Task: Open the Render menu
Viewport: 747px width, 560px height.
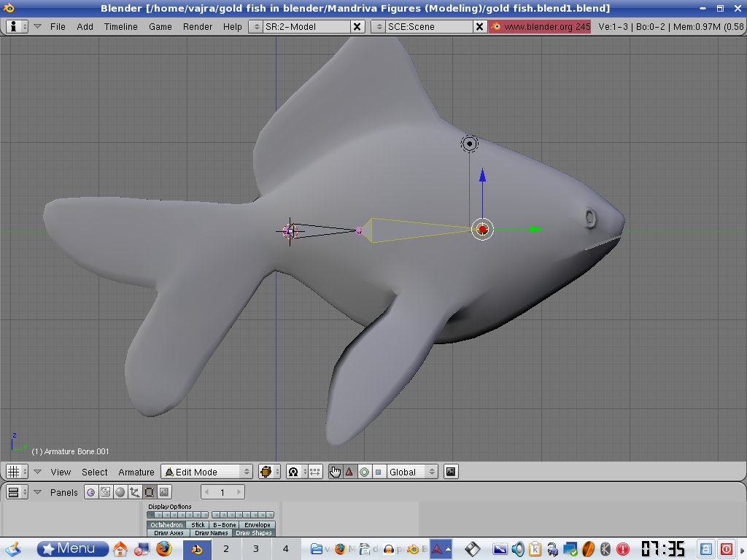Action: click(x=198, y=26)
